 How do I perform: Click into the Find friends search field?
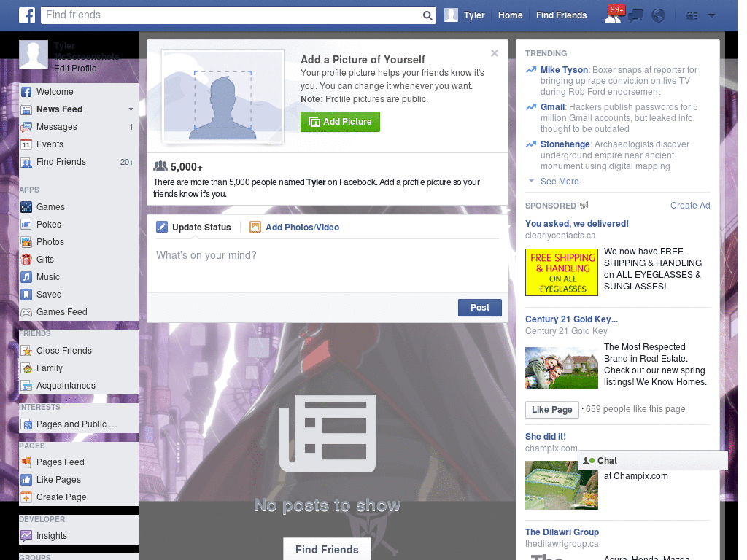coord(231,15)
